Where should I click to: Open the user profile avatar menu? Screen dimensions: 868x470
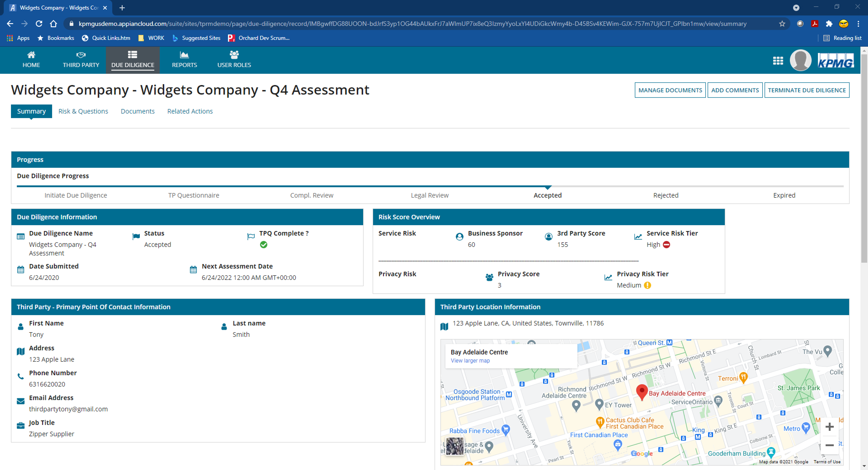pyautogui.click(x=801, y=60)
